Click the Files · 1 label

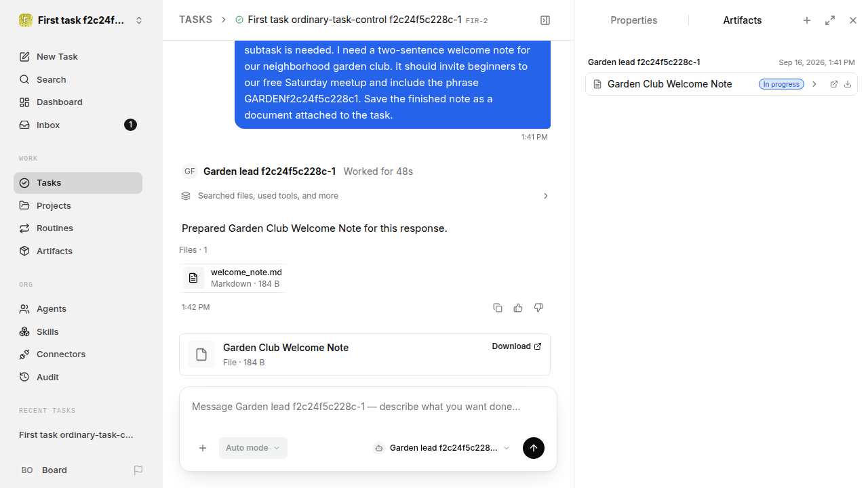coord(193,250)
